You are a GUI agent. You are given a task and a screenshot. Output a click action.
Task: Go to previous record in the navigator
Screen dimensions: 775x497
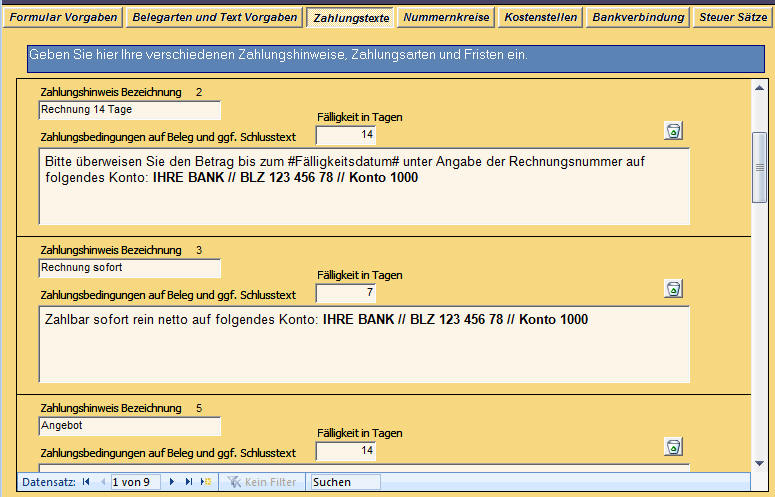(x=102, y=482)
